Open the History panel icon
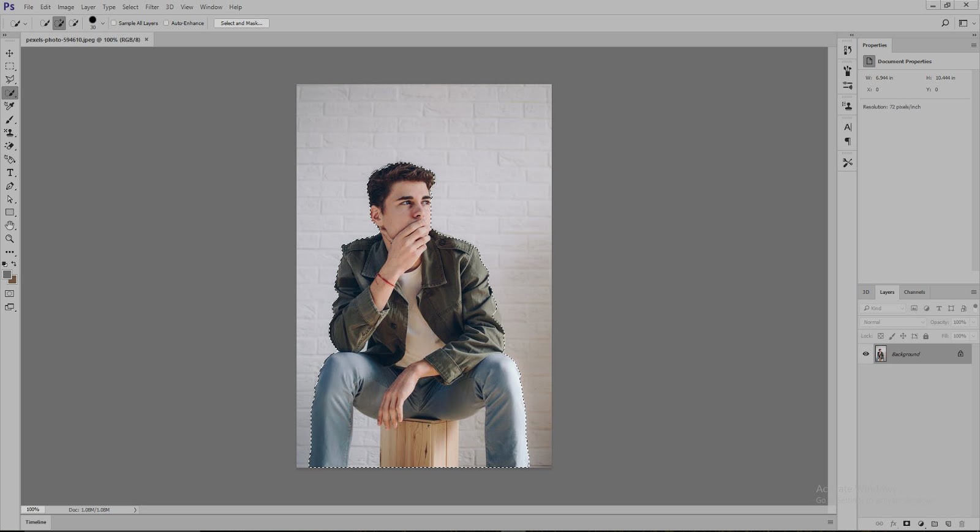 848,50
